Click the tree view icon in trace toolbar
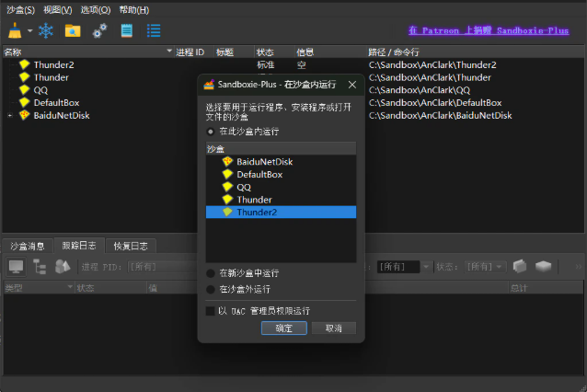The height and width of the screenshot is (392, 587). point(40,267)
